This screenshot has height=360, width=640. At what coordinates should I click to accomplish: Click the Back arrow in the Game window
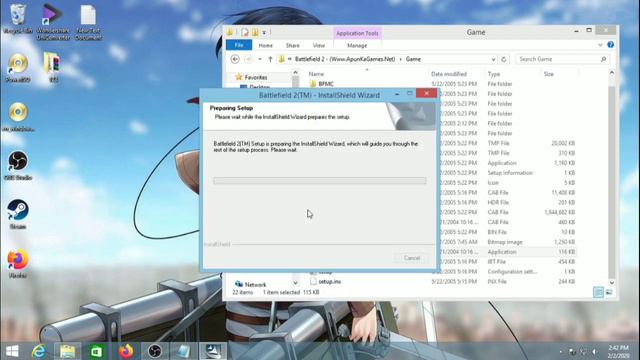tap(235, 59)
